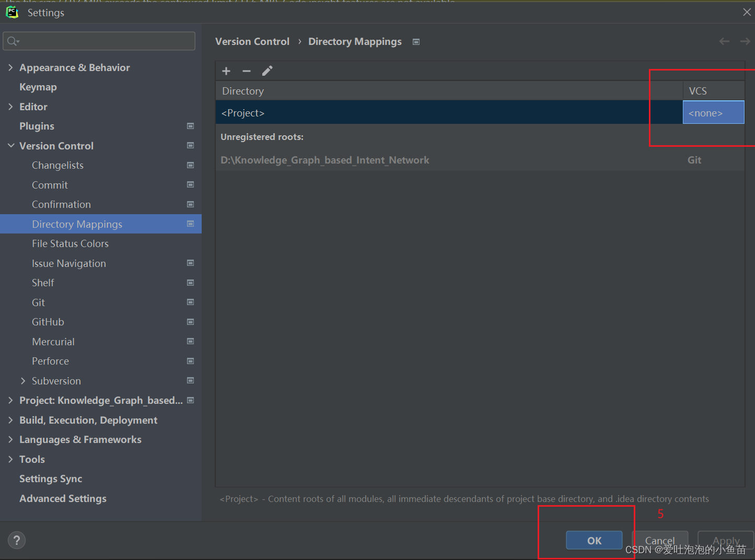
Task: Collapse the Version Control section
Action: [x=10, y=146]
